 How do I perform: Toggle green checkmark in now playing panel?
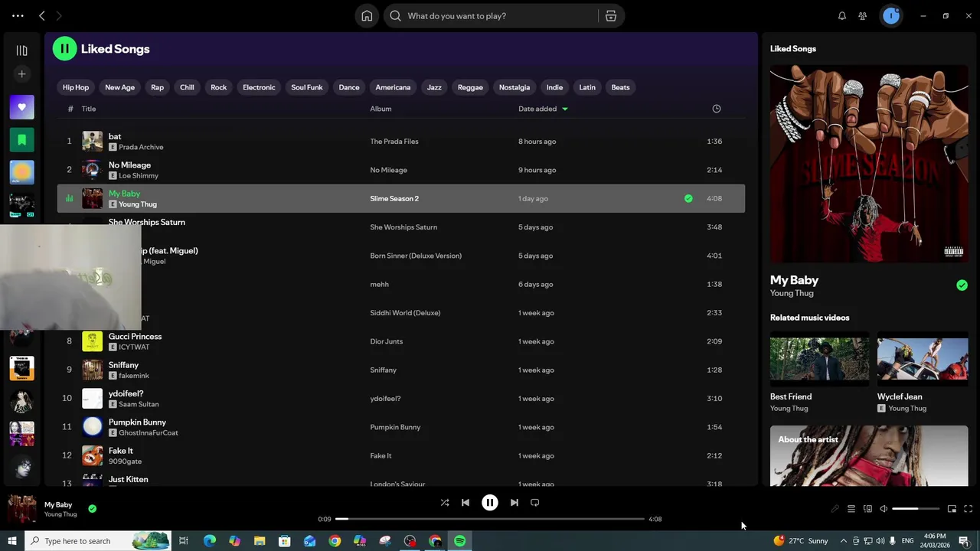pos(962,285)
